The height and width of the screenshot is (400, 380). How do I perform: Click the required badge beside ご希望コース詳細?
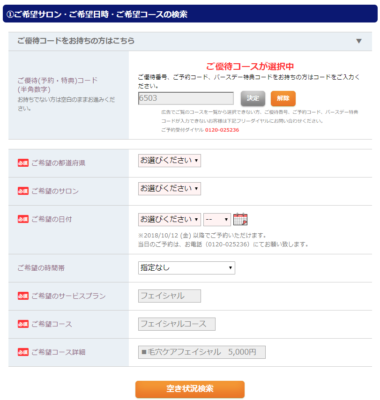coord(23,352)
